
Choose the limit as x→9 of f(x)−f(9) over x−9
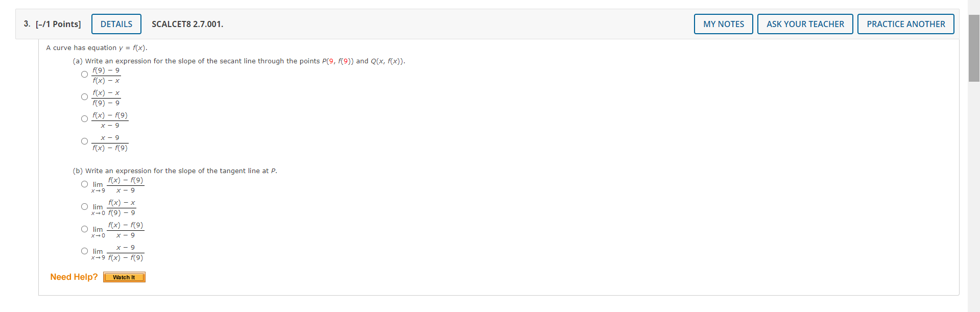click(84, 184)
